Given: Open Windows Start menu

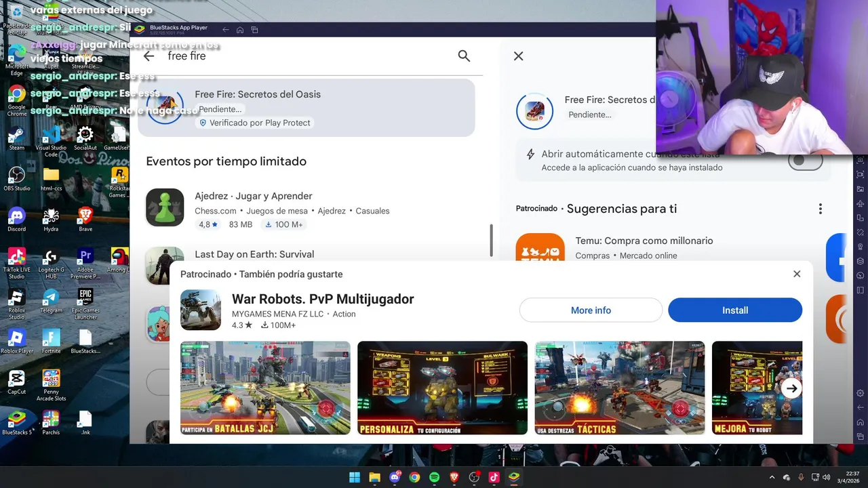Looking at the screenshot, I should point(355,477).
